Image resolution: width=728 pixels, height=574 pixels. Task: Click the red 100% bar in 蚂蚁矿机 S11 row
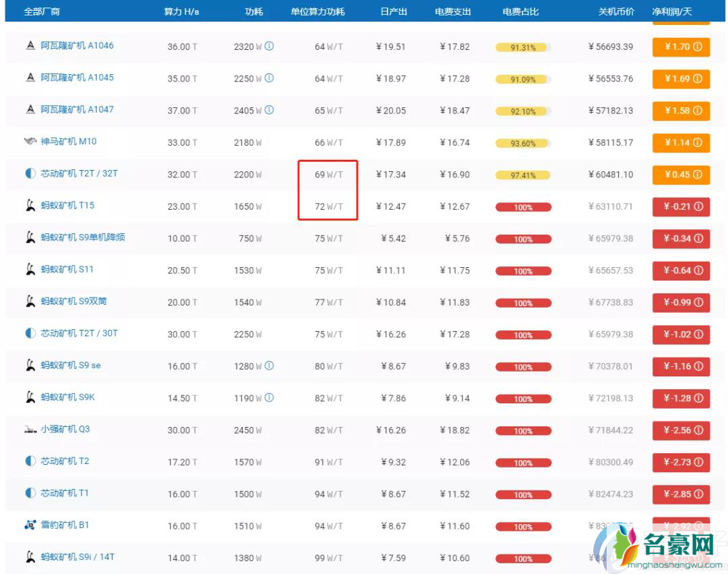click(523, 270)
